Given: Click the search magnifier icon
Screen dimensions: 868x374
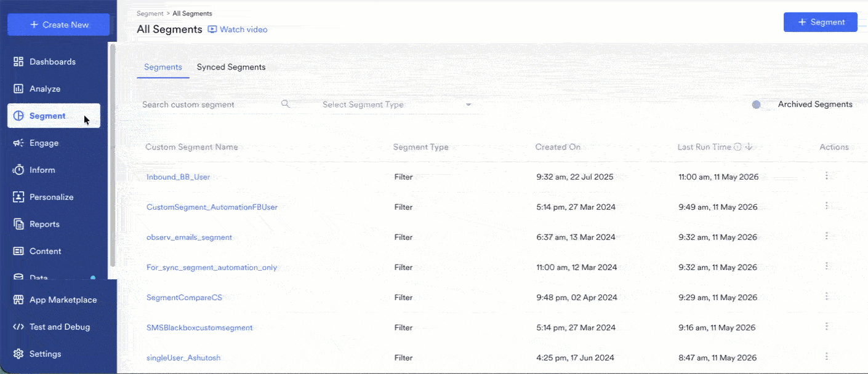Looking at the screenshot, I should pos(285,104).
